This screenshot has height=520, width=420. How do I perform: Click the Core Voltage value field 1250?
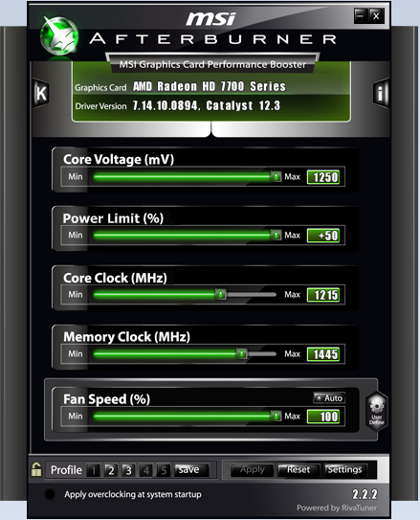point(323,177)
